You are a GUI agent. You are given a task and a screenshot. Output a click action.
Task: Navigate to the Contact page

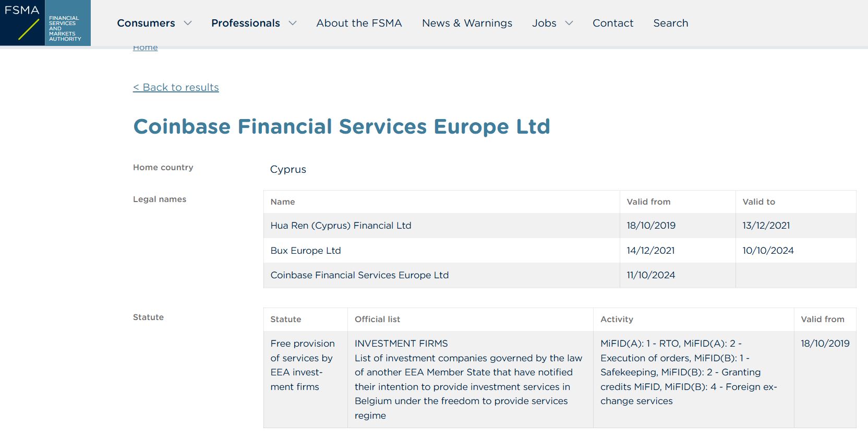pos(613,23)
